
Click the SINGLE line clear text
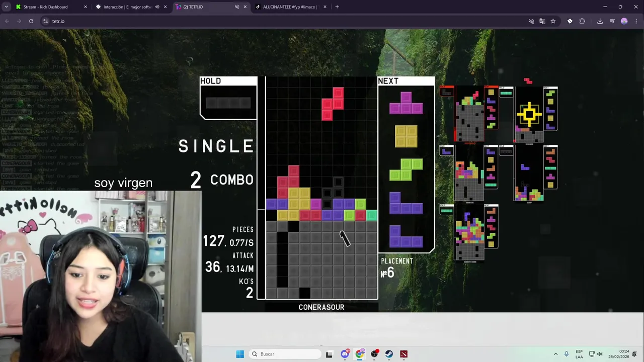pyautogui.click(x=216, y=146)
